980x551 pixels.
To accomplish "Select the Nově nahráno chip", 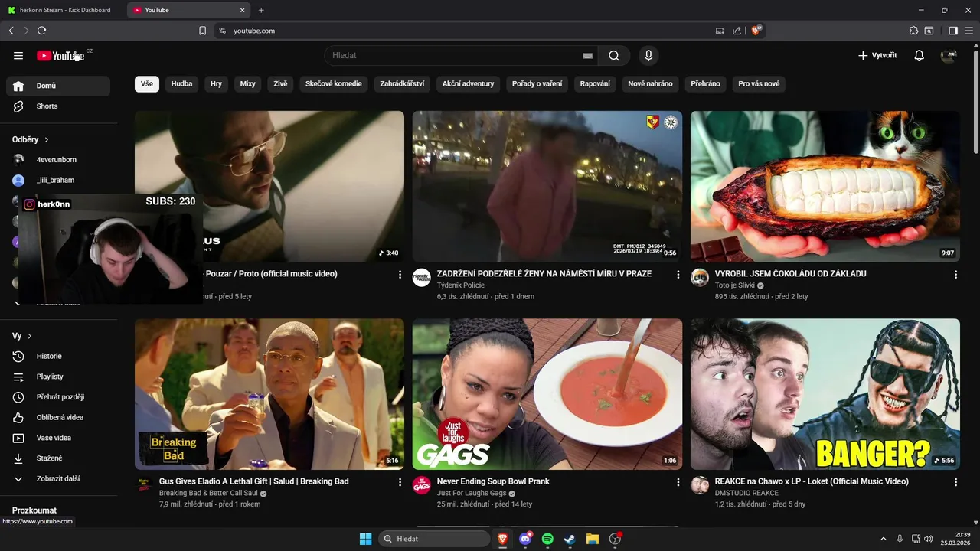I will pos(650,83).
